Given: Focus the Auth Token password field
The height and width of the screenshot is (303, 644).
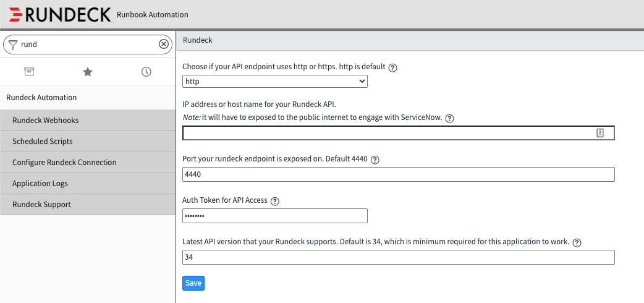Looking at the screenshot, I should (x=275, y=216).
